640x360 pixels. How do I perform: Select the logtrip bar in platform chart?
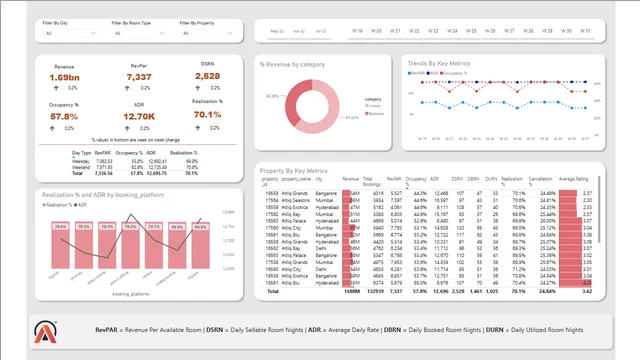[x=60, y=245]
